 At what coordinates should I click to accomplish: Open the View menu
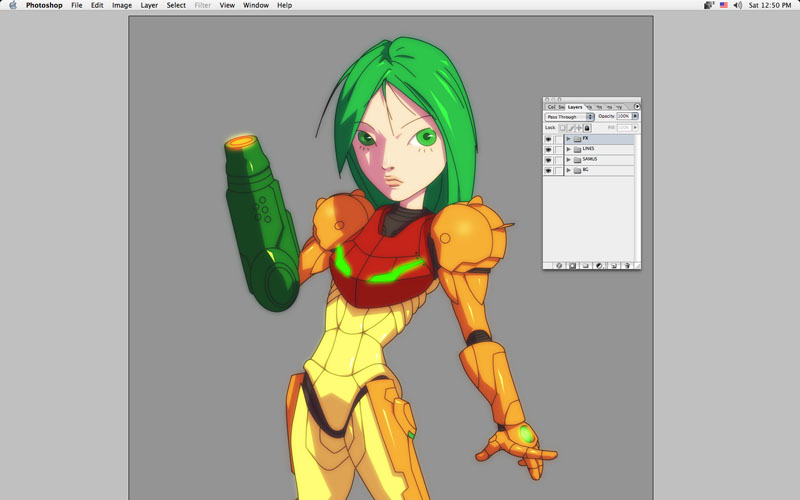pyautogui.click(x=227, y=5)
